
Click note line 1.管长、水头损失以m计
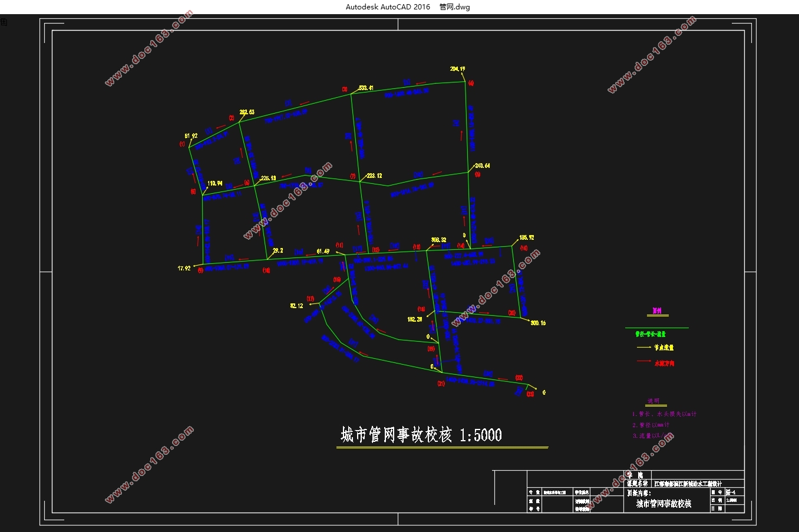click(664, 414)
